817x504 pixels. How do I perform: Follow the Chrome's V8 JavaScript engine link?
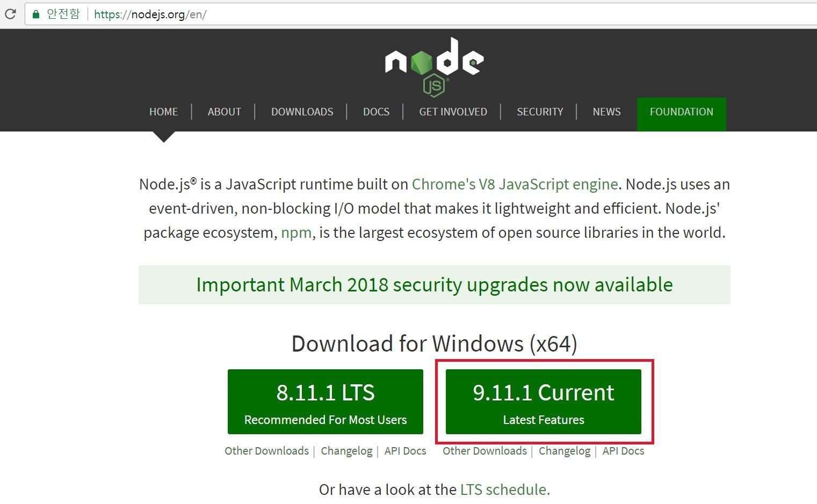tap(515, 184)
